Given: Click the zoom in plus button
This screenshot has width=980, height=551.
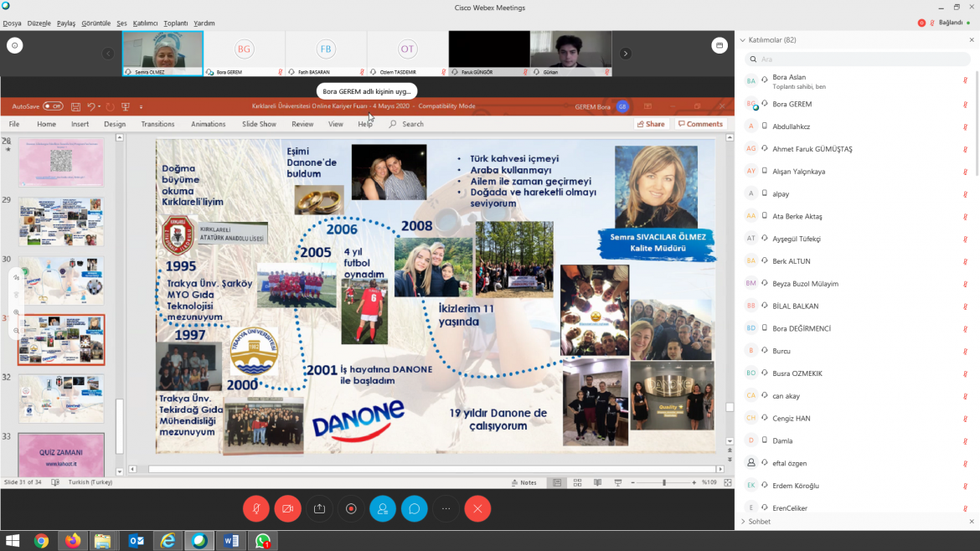Looking at the screenshot, I should pos(694,482).
